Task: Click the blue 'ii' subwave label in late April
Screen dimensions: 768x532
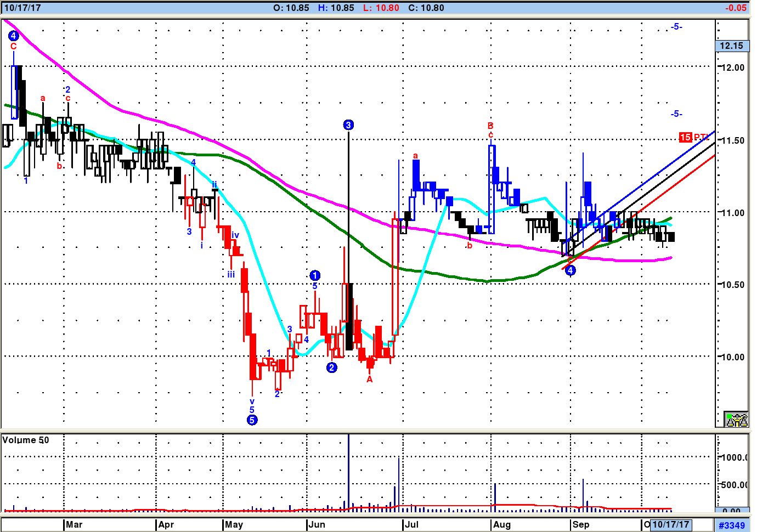Action: (x=214, y=184)
